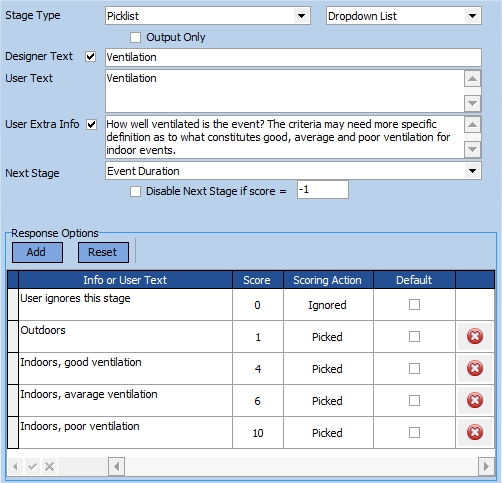Click the grid navigator checkmark post icon

(32, 466)
